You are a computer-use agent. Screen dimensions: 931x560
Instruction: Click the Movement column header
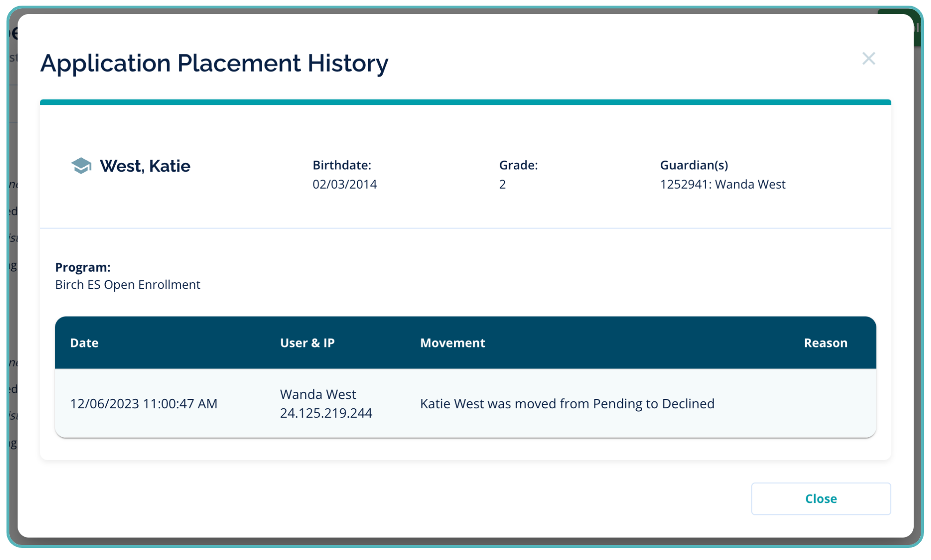[452, 343]
